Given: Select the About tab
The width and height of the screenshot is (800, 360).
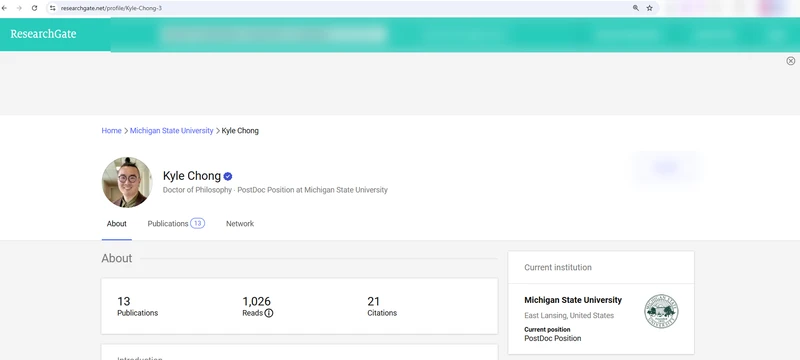Looking at the screenshot, I should tap(117, 223).
